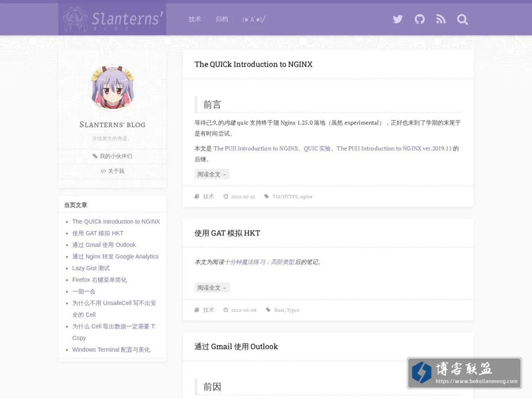Follow The PUJI Introduction to NGINX link

point(256,149)
